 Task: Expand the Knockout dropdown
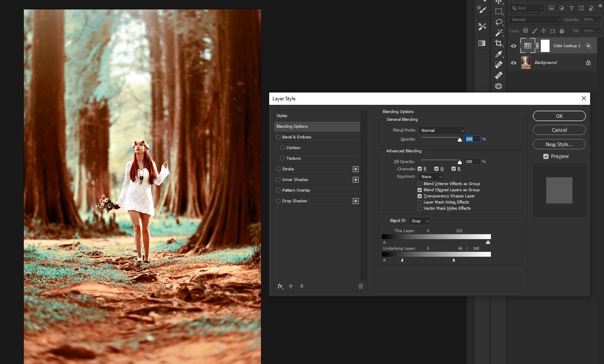tap(431, 176)
